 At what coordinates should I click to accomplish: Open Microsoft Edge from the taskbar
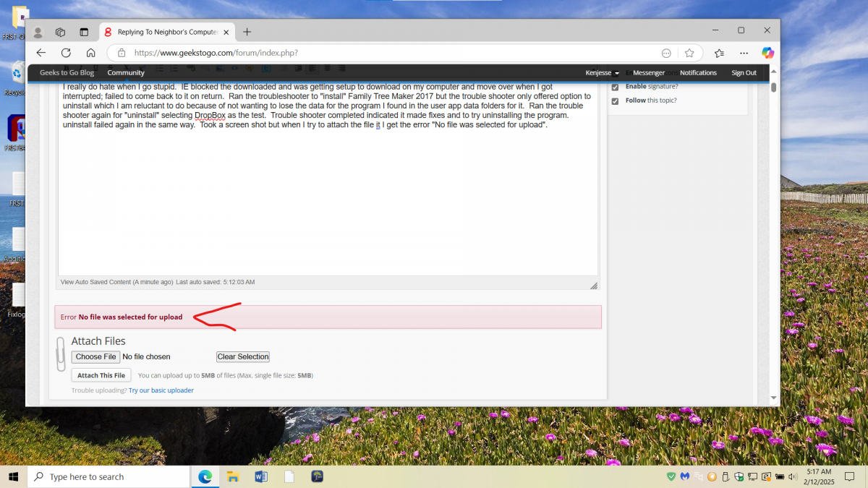[x=205, y=476]
